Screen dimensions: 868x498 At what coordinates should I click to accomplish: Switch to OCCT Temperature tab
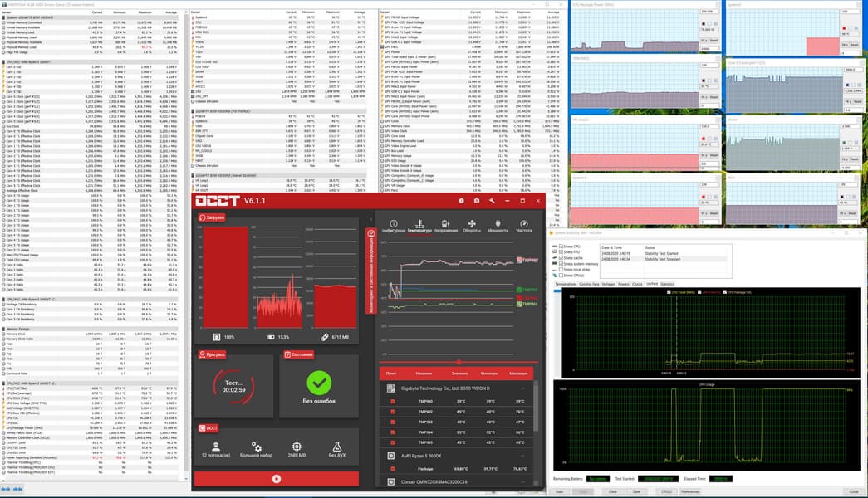pos(419,226)
